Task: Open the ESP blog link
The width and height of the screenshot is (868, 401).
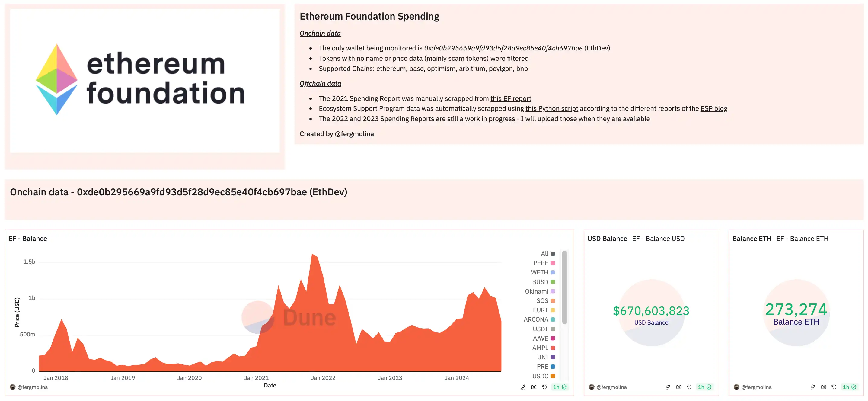Action: (714, 109)
